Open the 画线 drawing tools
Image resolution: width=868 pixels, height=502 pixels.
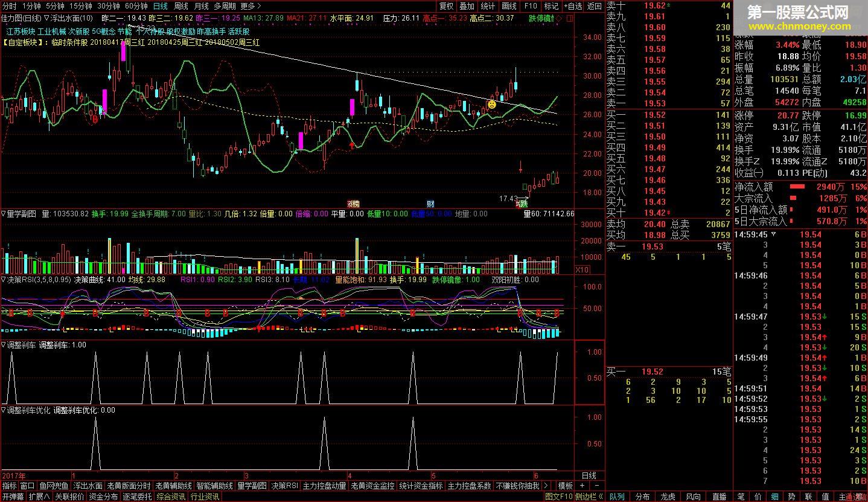pos(509,6)
